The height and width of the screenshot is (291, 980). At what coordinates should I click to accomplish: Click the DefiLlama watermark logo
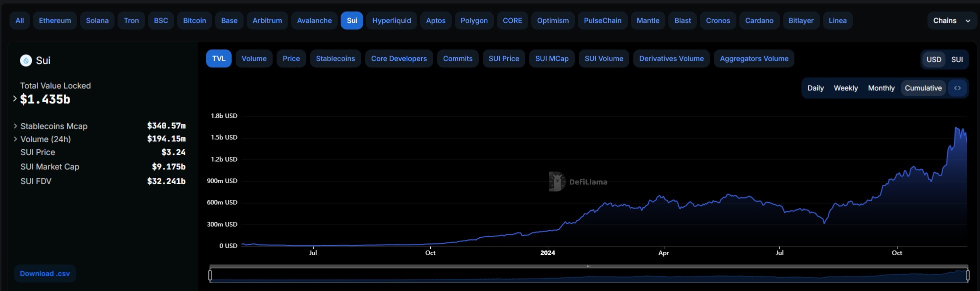[x=578, y=182]
